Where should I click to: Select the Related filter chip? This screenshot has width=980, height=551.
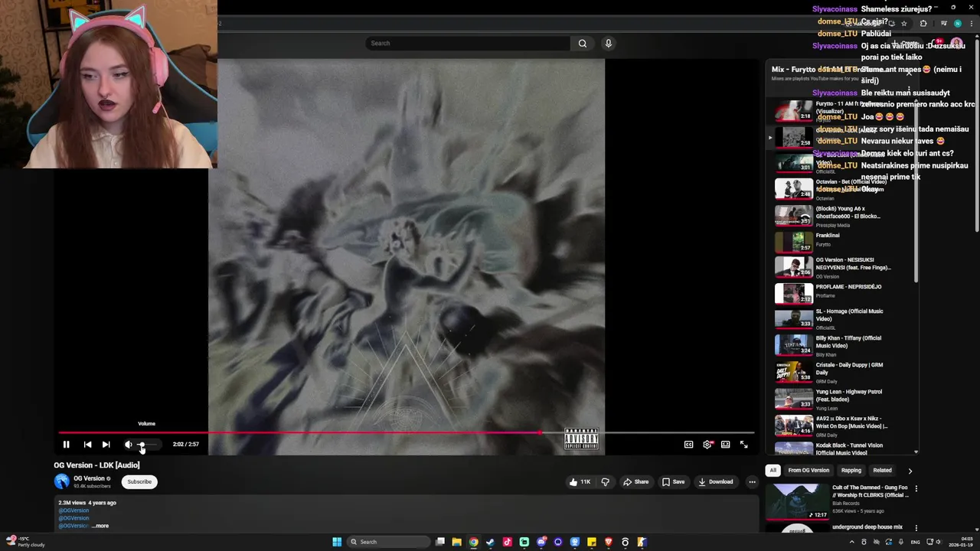(x=883, y=471)
